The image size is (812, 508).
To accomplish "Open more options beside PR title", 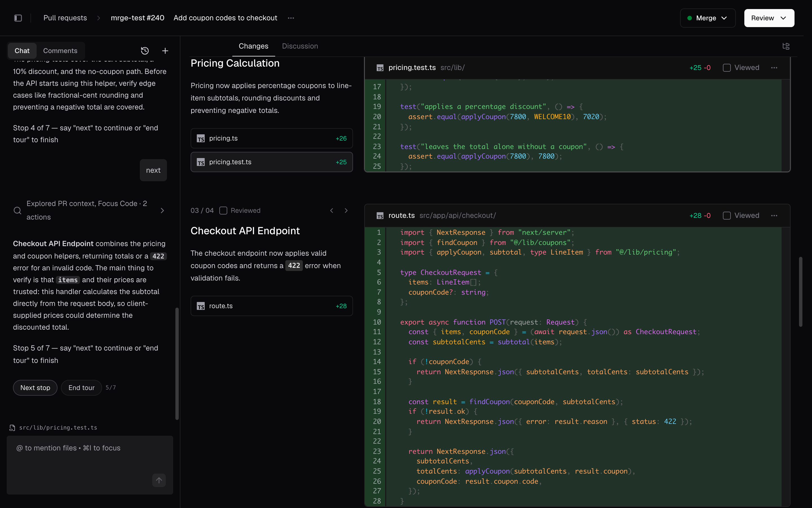I will tap(291, 18).
